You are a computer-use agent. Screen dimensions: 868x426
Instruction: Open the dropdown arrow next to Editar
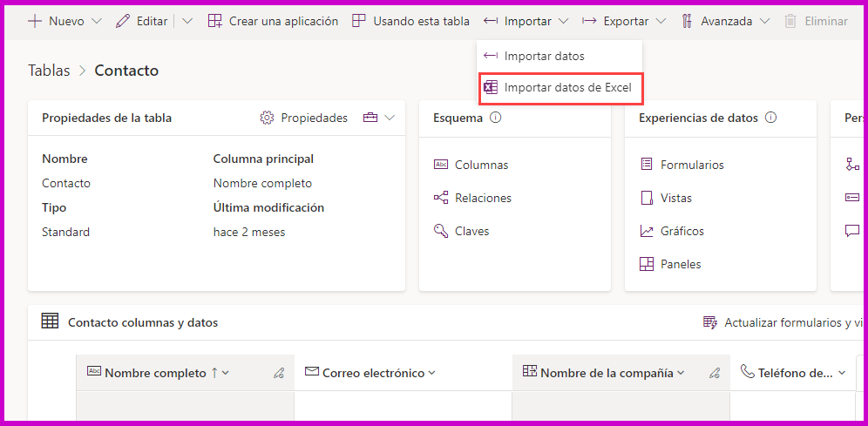[187, 21]
